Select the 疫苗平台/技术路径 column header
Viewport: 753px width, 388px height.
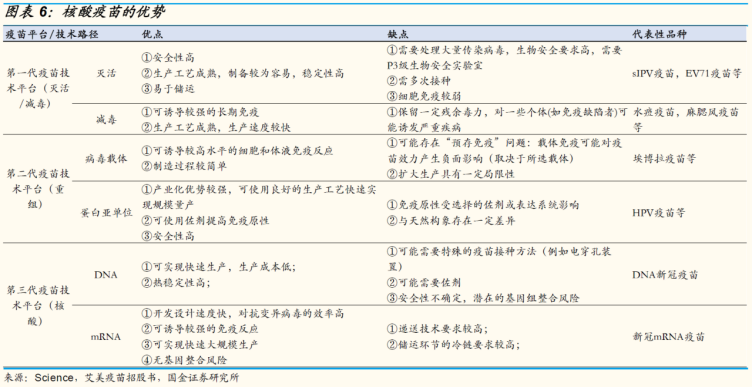point(52,34)
